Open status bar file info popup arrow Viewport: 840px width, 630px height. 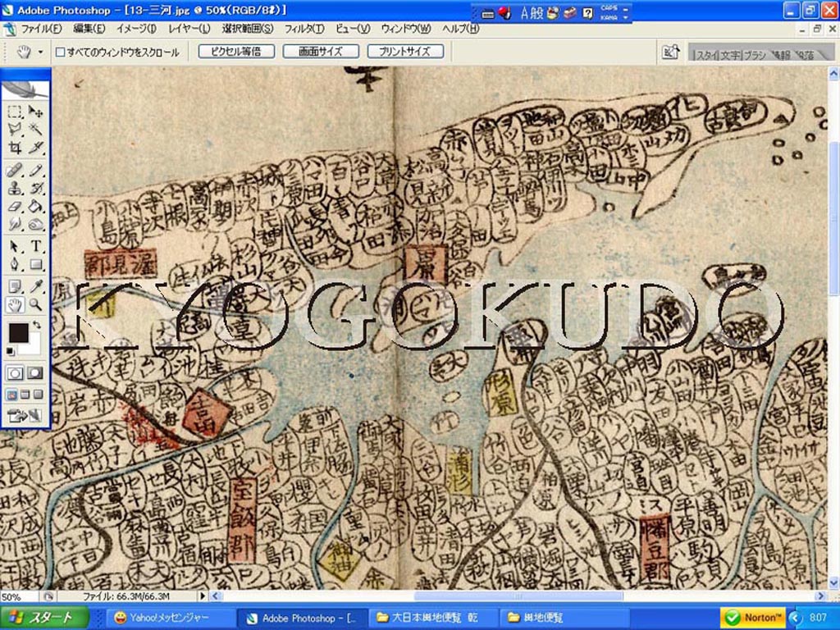[x=203, y=596]
